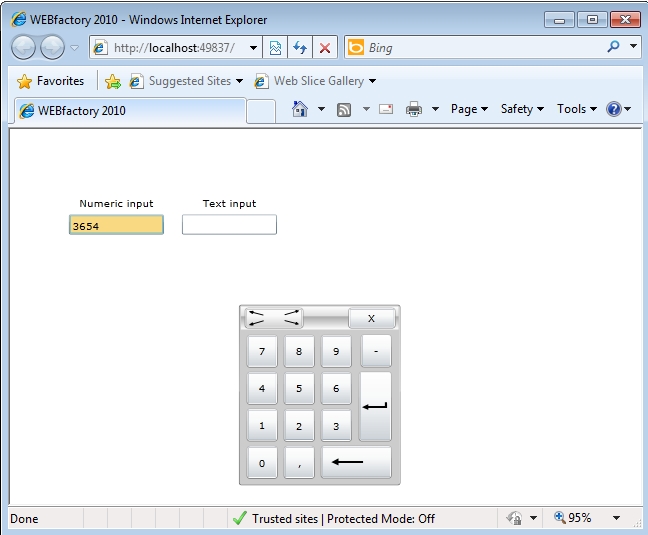Expand the Tools menu dropdown
This screenshot has height=535, width=648.
click(576, 110)
